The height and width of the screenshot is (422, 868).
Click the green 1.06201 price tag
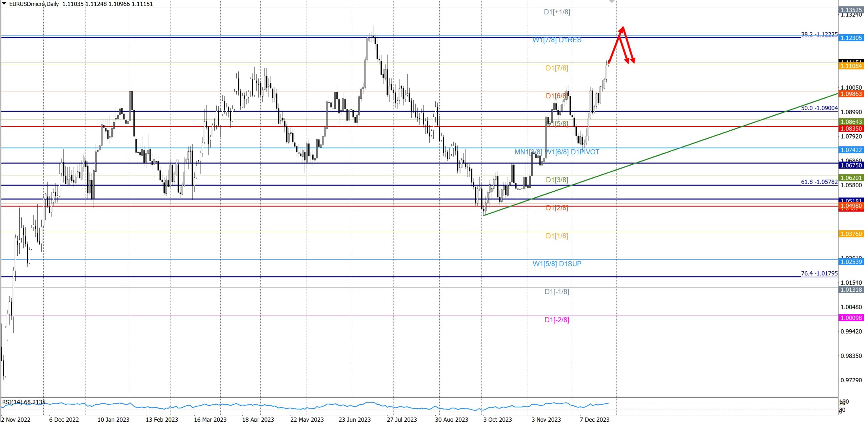coord(851,178)
